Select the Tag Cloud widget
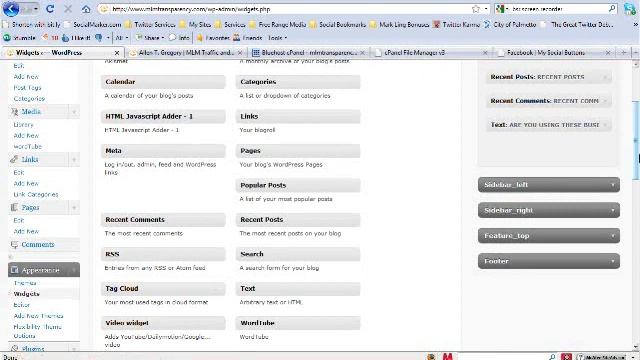Image resolution: width=640 pixels, height=360 pixels. (163, 289)
